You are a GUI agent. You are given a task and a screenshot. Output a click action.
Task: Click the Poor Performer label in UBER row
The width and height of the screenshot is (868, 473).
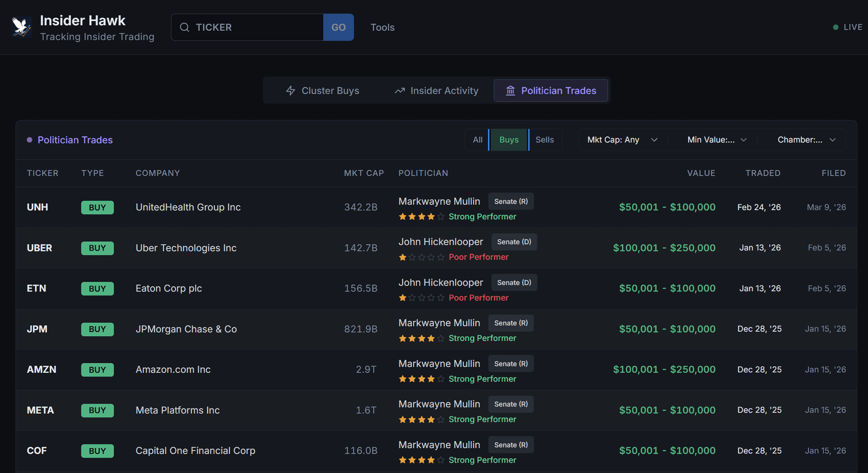478,257
